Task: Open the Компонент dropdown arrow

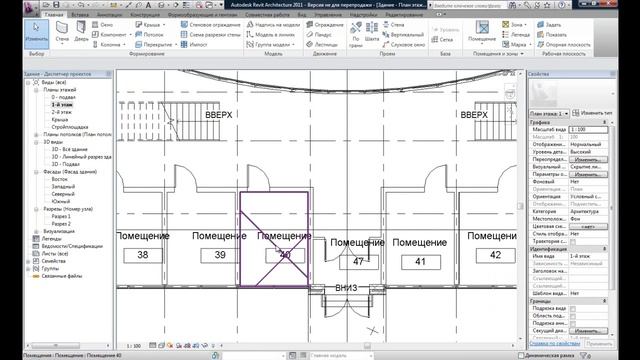Action: coord(130,35)
